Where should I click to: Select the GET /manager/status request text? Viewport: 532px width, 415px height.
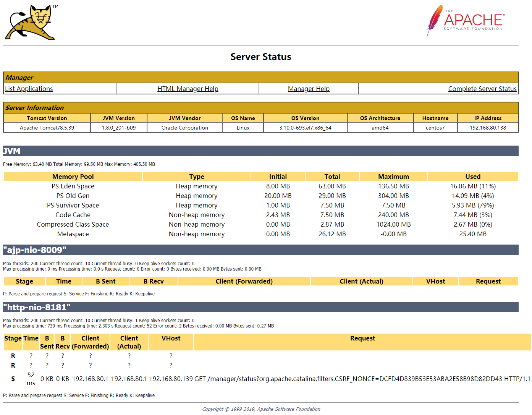point(362,379)
